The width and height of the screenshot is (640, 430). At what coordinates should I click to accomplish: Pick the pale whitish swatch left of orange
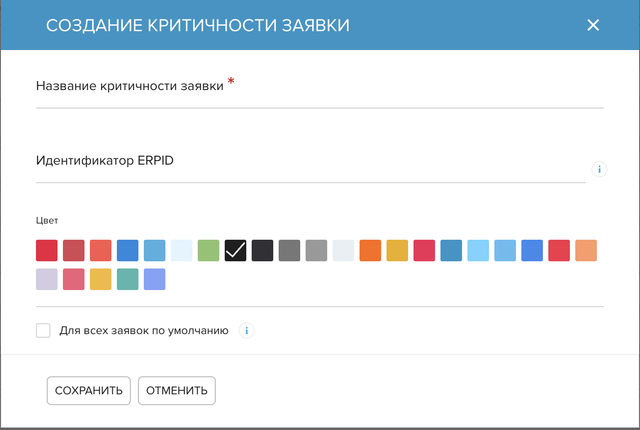343,250
